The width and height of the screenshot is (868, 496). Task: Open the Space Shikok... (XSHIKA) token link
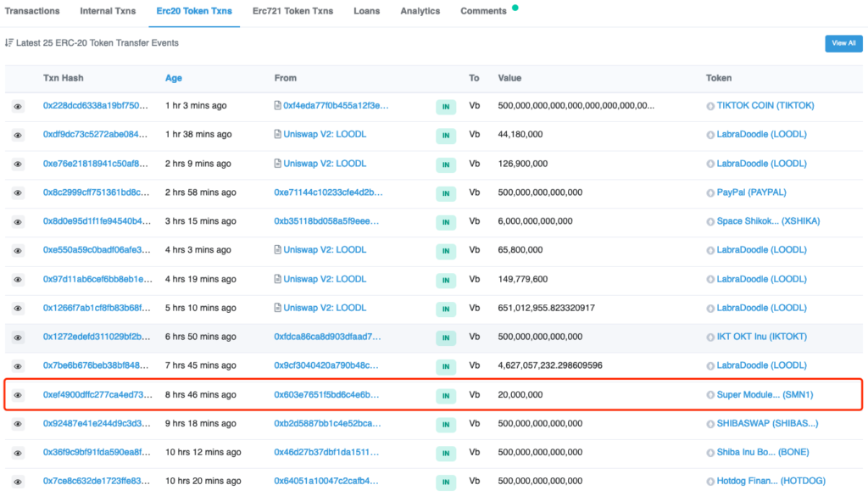768,221
